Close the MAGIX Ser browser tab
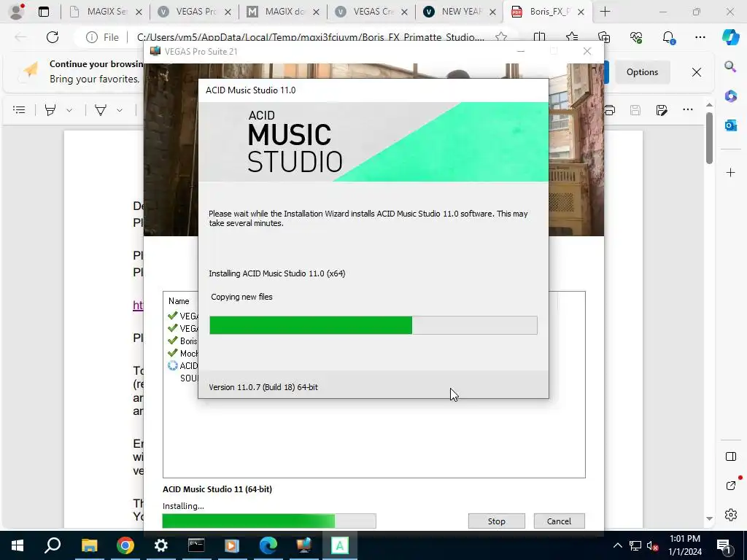The width and height of the screenshot is (747, 560). point(139,12)
